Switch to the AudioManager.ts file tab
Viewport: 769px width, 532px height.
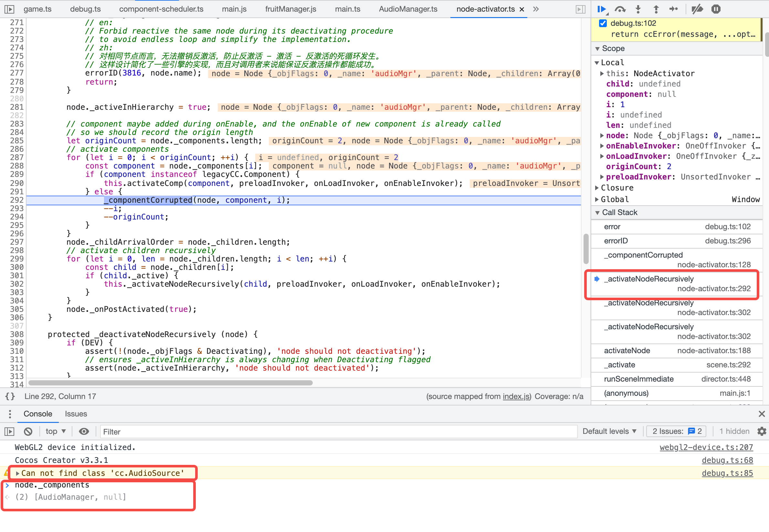(408, 9)
